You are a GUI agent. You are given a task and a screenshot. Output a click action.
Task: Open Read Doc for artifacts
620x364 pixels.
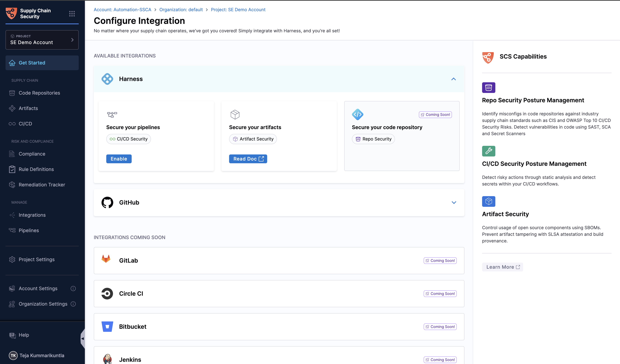point(248,159)
